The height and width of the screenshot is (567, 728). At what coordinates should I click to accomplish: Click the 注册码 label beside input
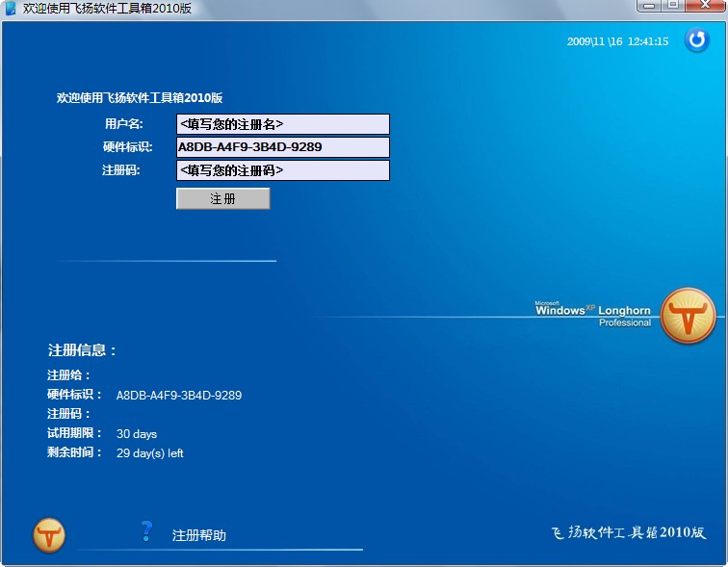(x=120, y=170)
